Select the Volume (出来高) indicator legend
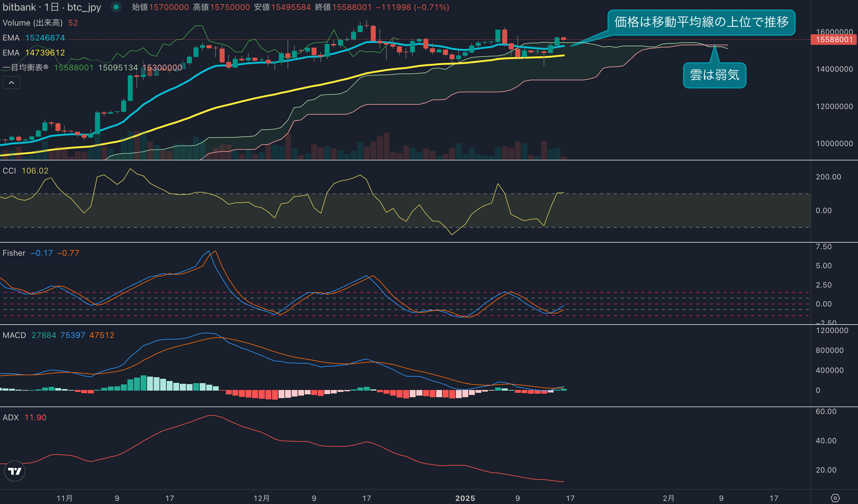 pos(33,23)
